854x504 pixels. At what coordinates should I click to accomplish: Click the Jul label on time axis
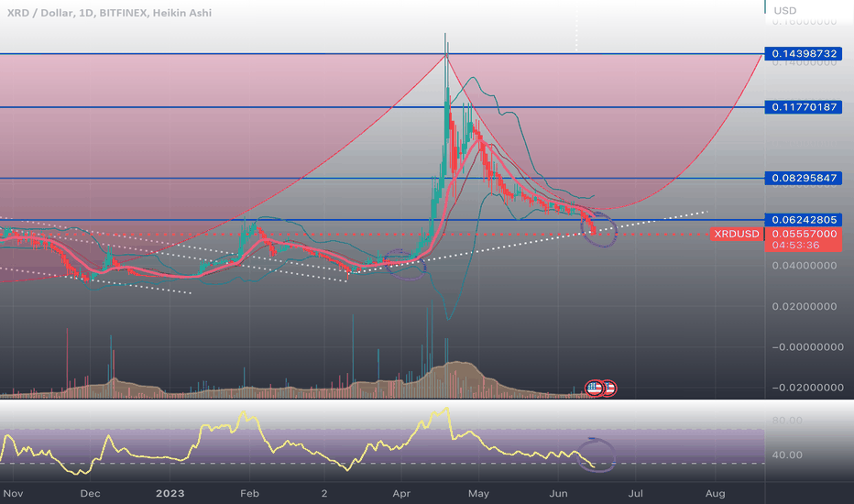pos(636,494)
